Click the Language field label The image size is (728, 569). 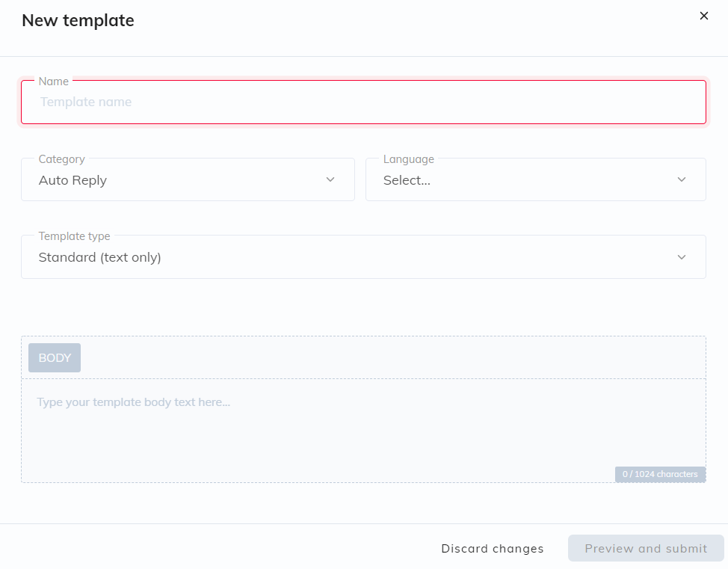click(x=409, y=159)
